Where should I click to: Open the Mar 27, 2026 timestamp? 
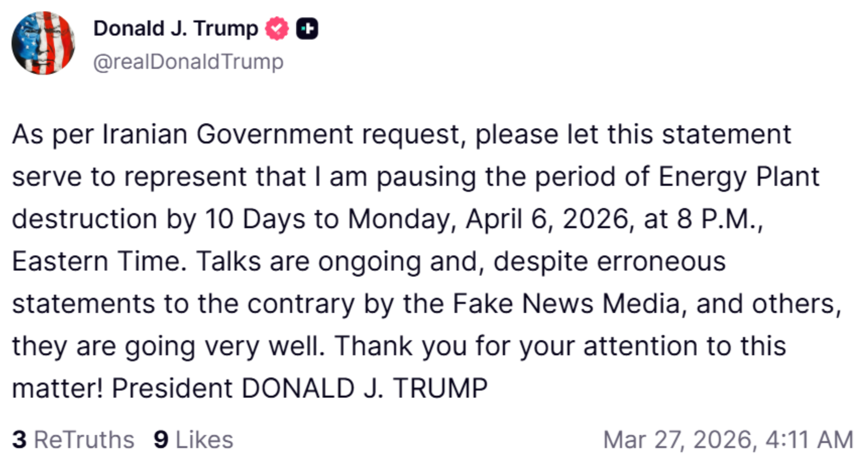(x=728, y=440)
